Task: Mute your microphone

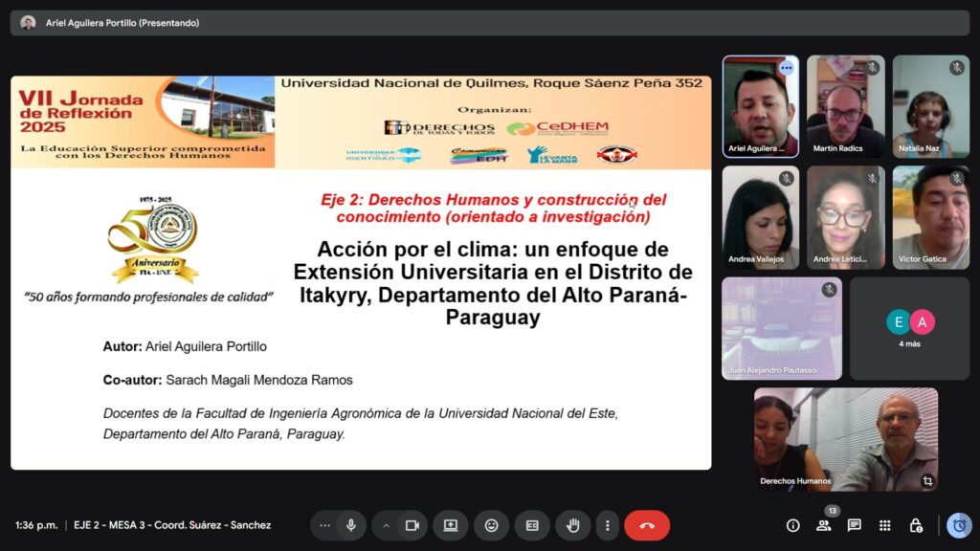Action: (351, 525)
